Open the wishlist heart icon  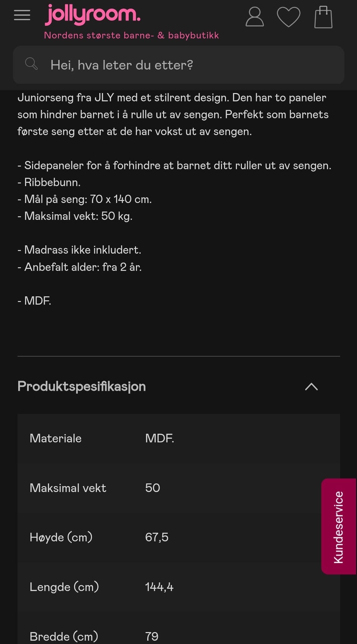click(289, 17)
